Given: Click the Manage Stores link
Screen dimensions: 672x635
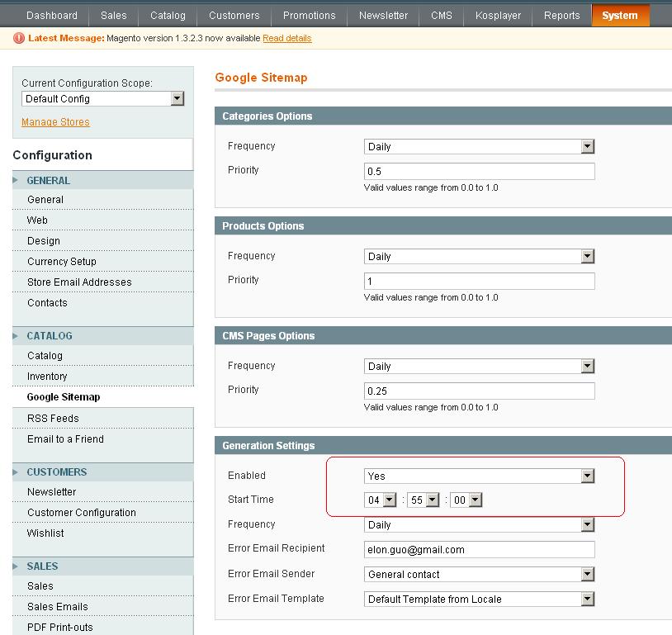Looking at the screenshot, I should tap(55, 122).
